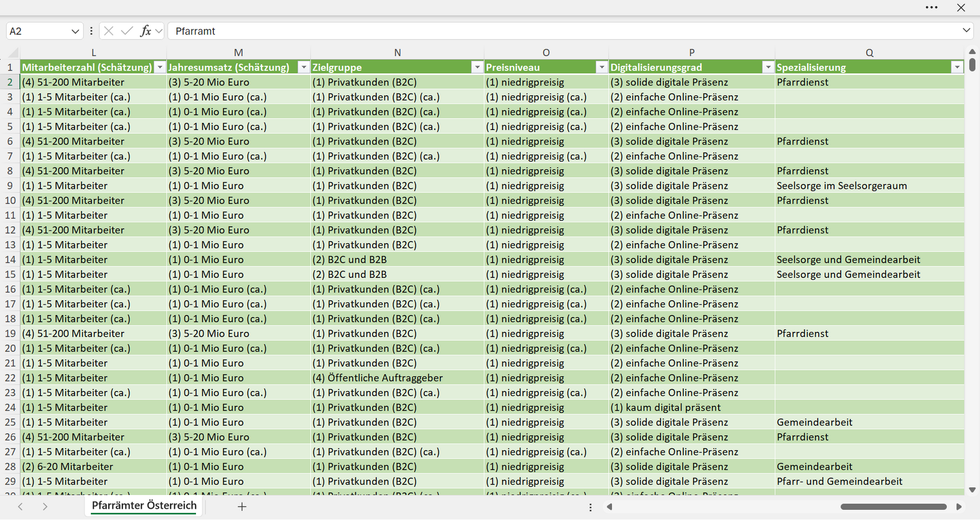Select column Q header

point(869,53)
